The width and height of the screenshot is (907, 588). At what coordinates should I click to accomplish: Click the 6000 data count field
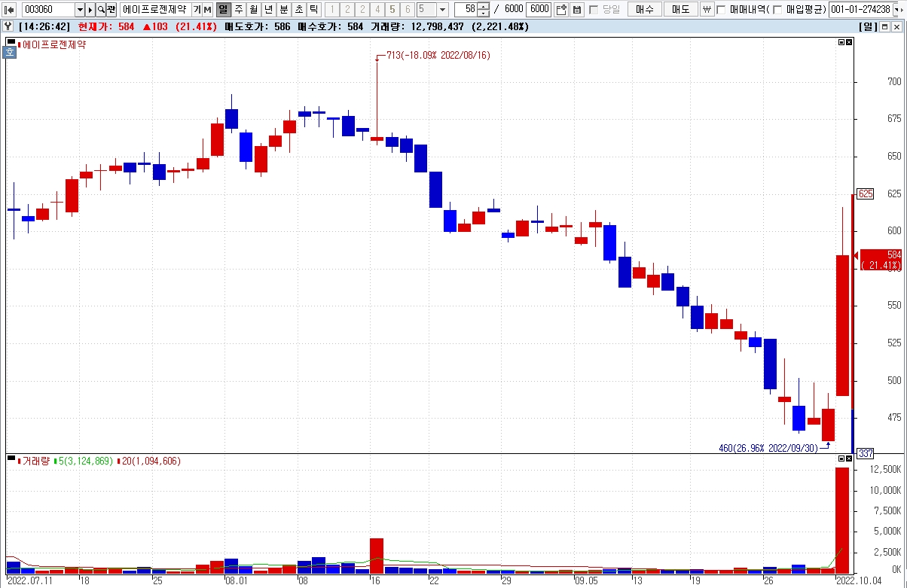(538, 10)
